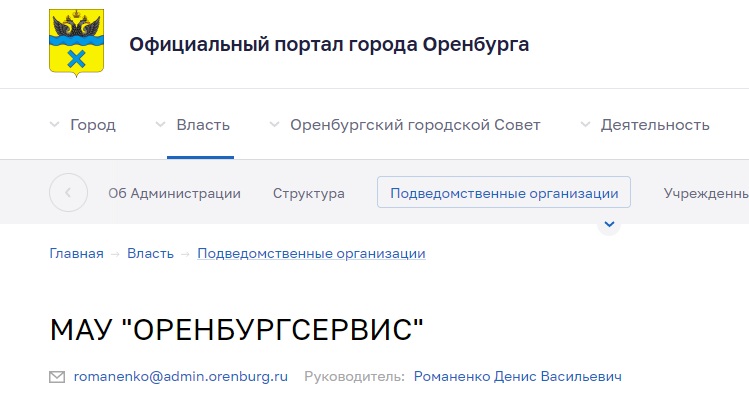The width and height of the screenshot is (749, 409).
Task: Click the Власть breadcrumb link
Action: point(150,253)
